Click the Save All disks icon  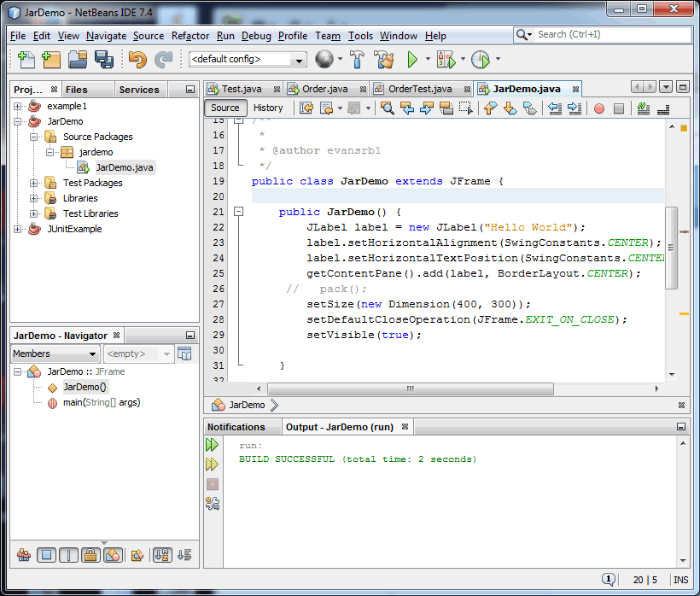(x=104, y=60)
